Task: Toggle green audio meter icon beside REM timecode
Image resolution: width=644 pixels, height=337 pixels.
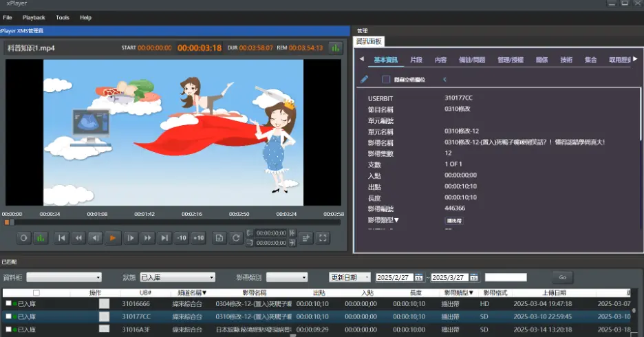Action: tap(335, 47)
